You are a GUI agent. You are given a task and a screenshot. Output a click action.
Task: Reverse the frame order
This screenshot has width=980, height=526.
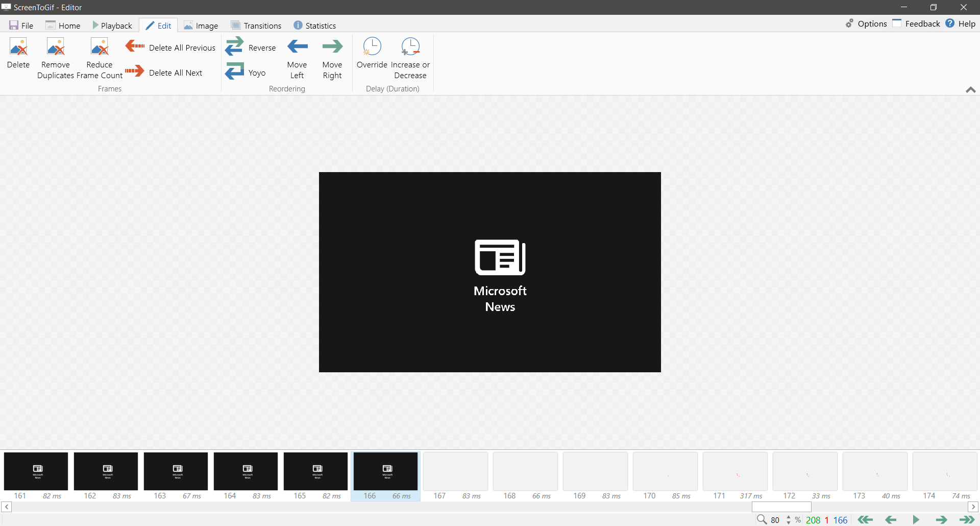click(x=250, y=47)
